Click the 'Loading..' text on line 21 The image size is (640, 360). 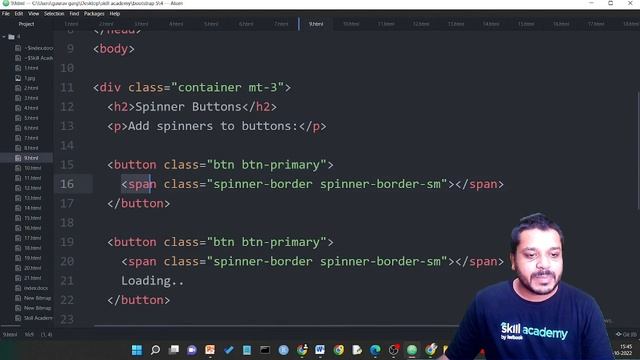(152, 281)
